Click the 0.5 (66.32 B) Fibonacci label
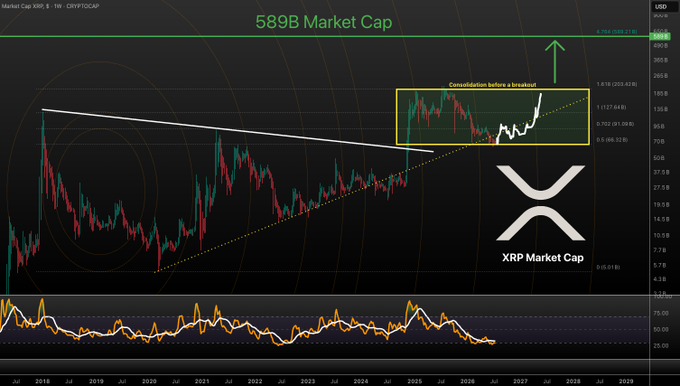The image size is (680, 386). [612, 140]
